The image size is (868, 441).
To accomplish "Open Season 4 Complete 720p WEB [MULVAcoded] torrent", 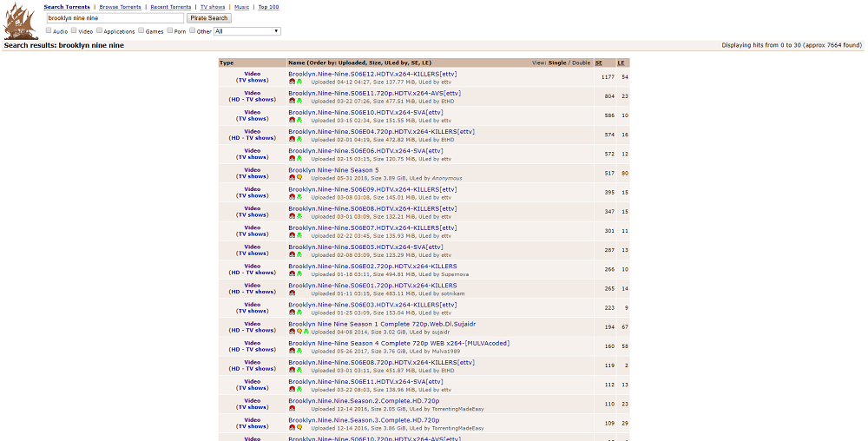I will coord(398,344).
